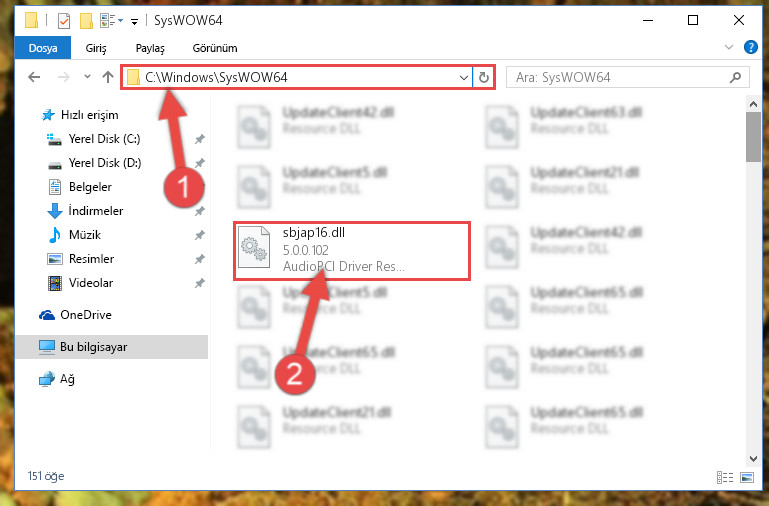Go up one folder level
Viewport: 769px width, 506px height.
[x=108, y=77]
